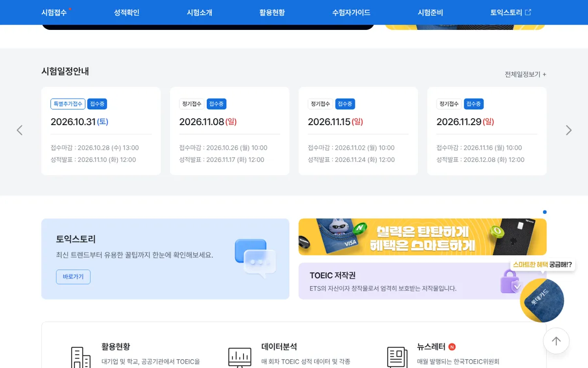Viewport: 588px width, 368px height.
Task: Click the 토익스토리 heading
Action: pyautogui.click(x=76, y=239)
